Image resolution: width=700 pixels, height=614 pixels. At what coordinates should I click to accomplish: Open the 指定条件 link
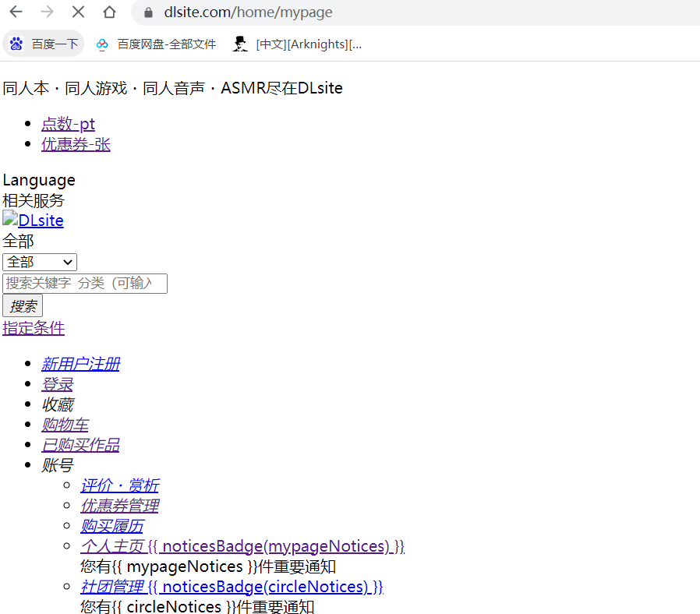[34, 328]
